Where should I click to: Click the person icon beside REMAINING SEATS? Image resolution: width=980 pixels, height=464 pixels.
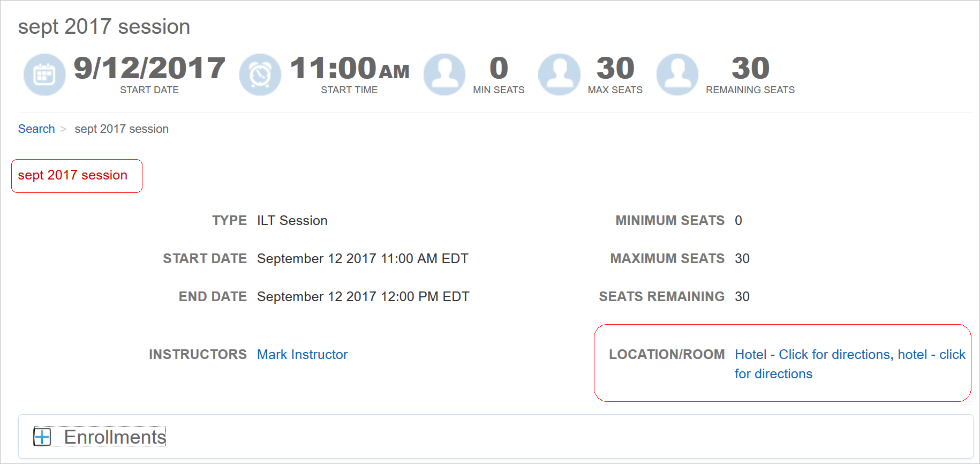(677, 74)
